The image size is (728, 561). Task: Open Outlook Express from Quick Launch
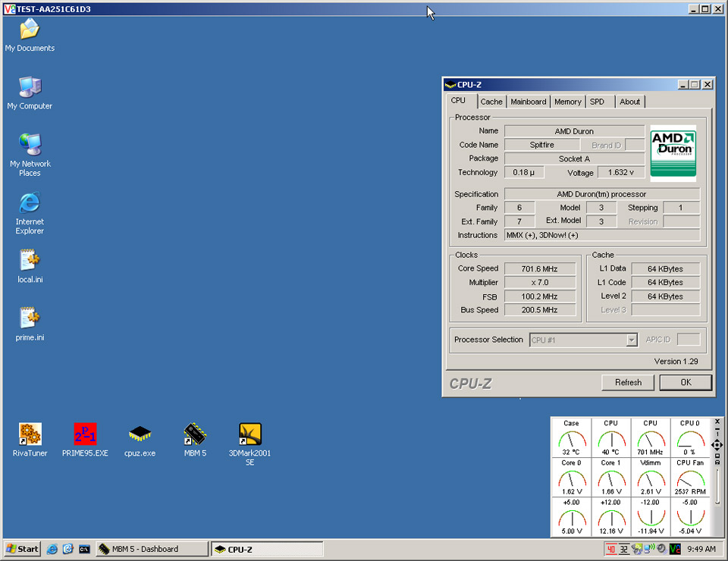click(67, 550)
